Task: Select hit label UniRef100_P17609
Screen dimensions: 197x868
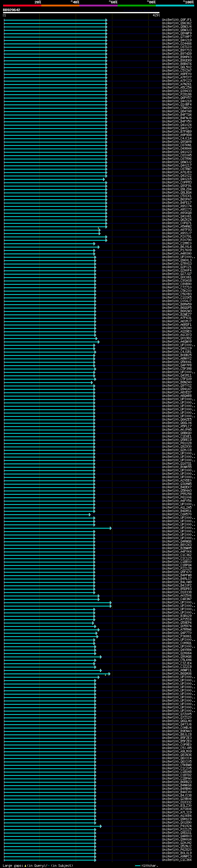Action: [x=177, y=250]
